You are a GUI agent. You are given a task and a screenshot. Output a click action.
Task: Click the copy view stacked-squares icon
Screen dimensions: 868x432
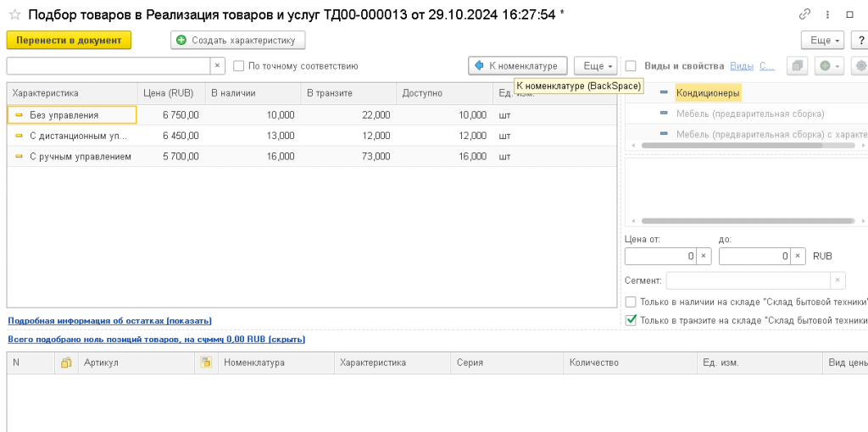click(x=798, y=66)
